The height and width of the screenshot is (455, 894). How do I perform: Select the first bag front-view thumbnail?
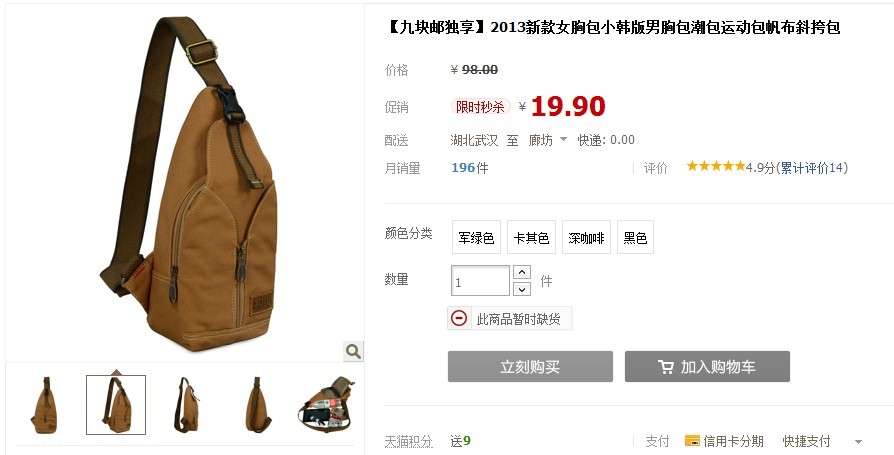(x=44, y=405)
